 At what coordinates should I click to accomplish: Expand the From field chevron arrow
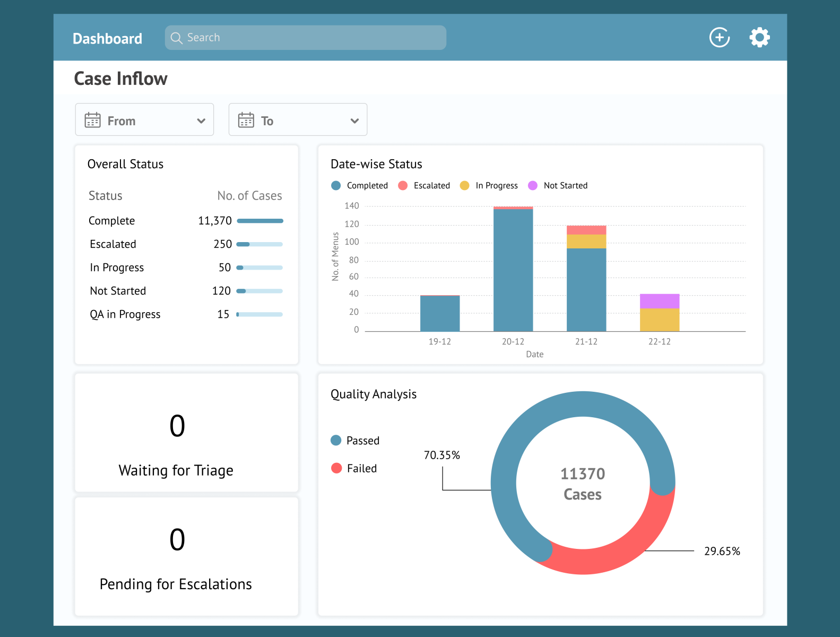[x=201, y=121]
